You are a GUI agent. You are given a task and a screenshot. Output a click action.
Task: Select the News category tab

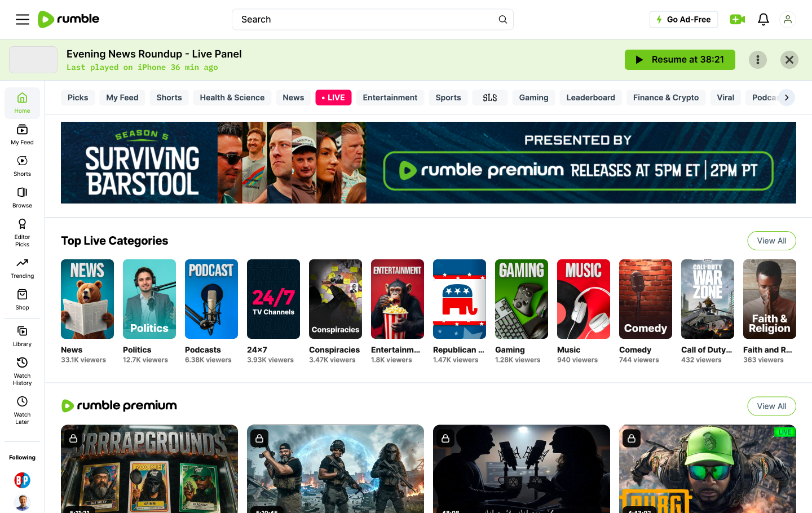pos(293,98)
